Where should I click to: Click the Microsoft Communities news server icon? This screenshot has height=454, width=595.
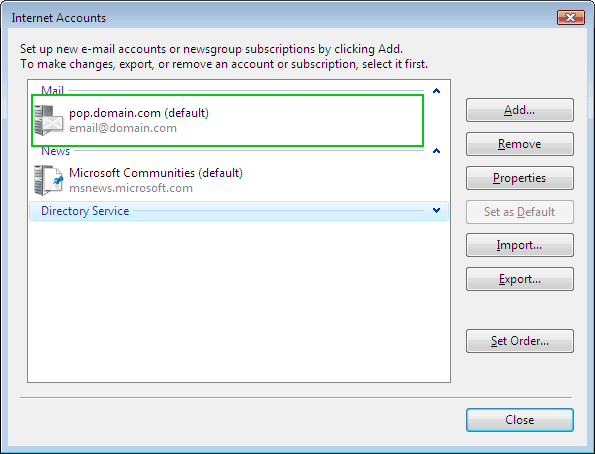pos(49,180)
